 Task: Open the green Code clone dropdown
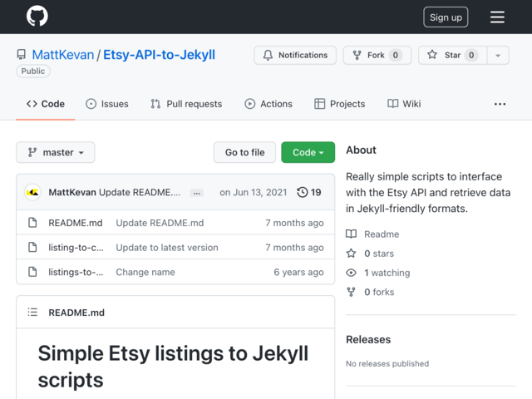click(x=308, y=152)
